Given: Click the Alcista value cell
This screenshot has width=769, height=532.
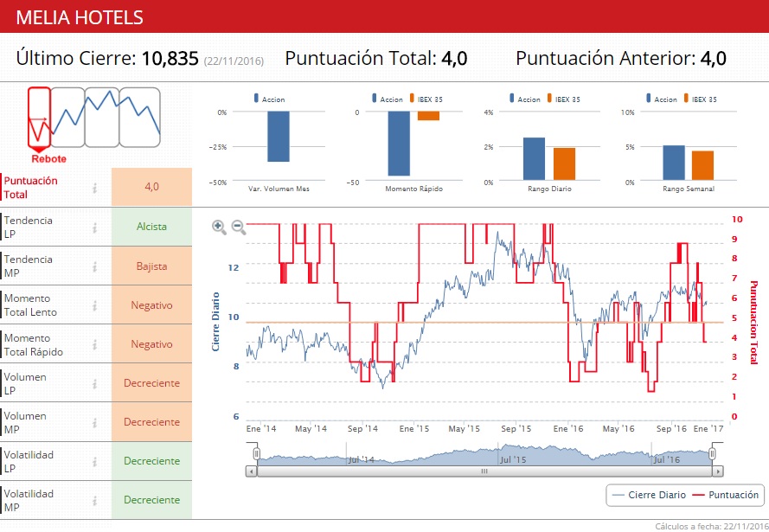Looking at the screenshot, I should (151, 227).
